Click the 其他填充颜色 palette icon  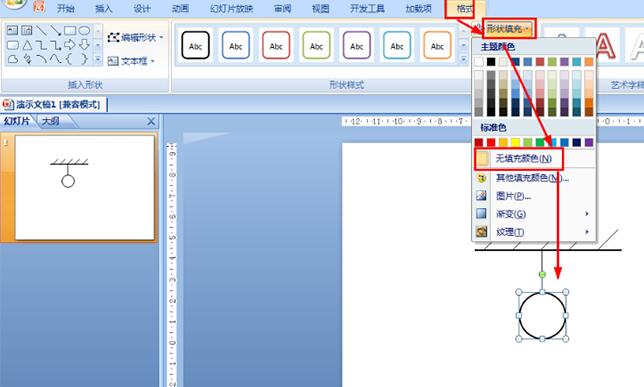click(481, 178)
